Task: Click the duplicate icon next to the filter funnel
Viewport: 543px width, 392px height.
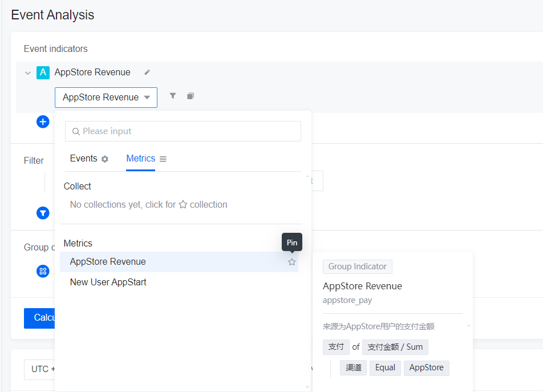Action: pos(190,95)
